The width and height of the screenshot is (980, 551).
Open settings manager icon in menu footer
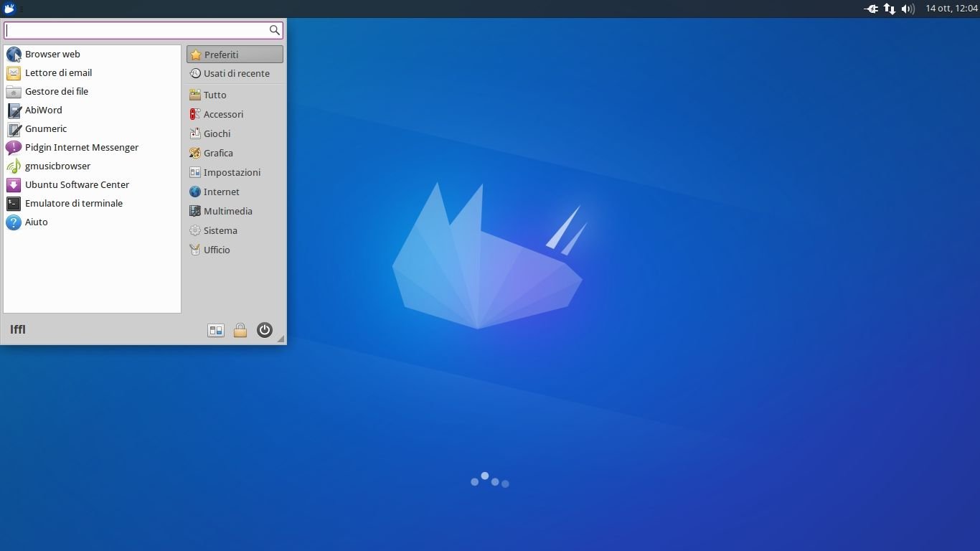[x=216, y=330]
